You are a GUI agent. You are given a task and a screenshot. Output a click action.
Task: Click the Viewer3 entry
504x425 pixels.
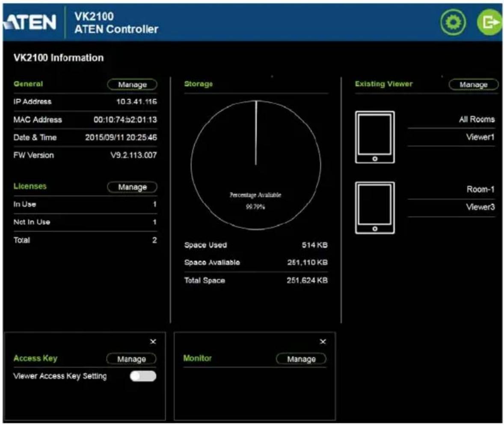(x=480, y=207)
